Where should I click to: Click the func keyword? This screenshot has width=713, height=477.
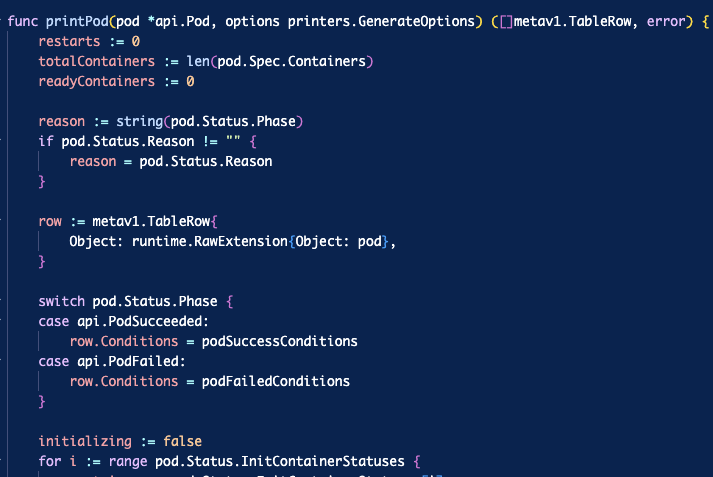point(24,21)
